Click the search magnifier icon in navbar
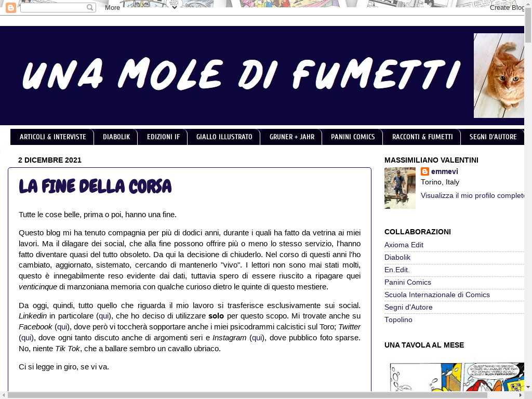 90,8
